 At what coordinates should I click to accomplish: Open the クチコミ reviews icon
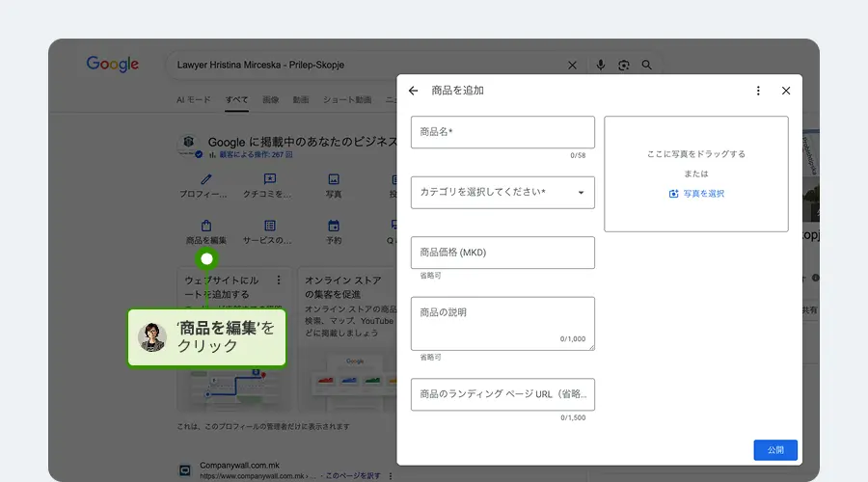point(270,179)
